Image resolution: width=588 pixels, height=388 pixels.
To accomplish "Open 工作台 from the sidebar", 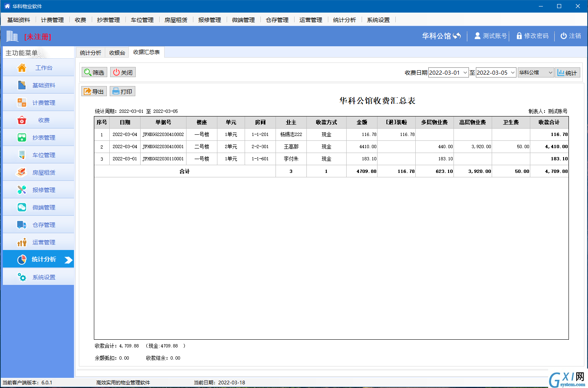I will click(38, 68).
